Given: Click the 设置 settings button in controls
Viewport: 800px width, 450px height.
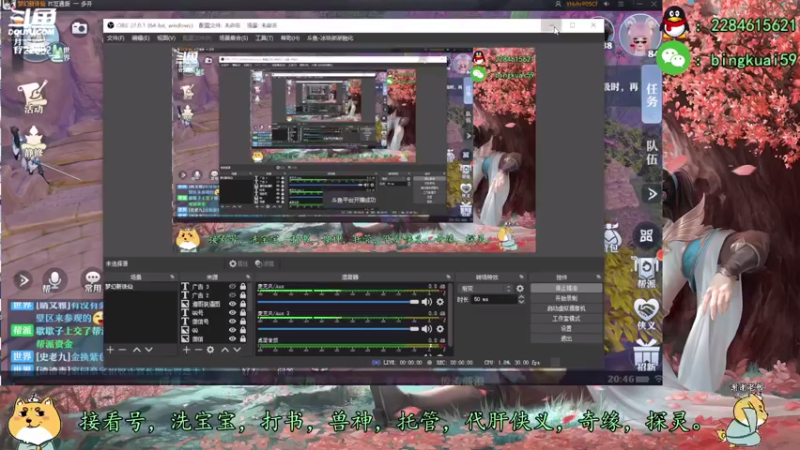Looking at the screenshot, I should click(x=566, y=329).
